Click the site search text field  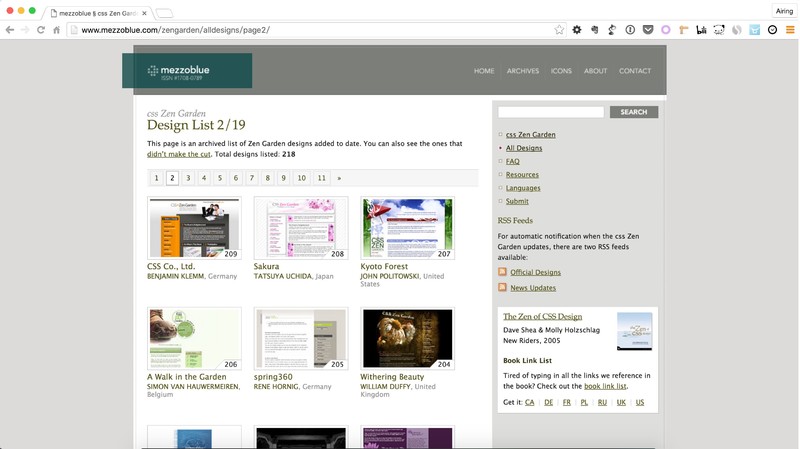click(x=551, y=112)
